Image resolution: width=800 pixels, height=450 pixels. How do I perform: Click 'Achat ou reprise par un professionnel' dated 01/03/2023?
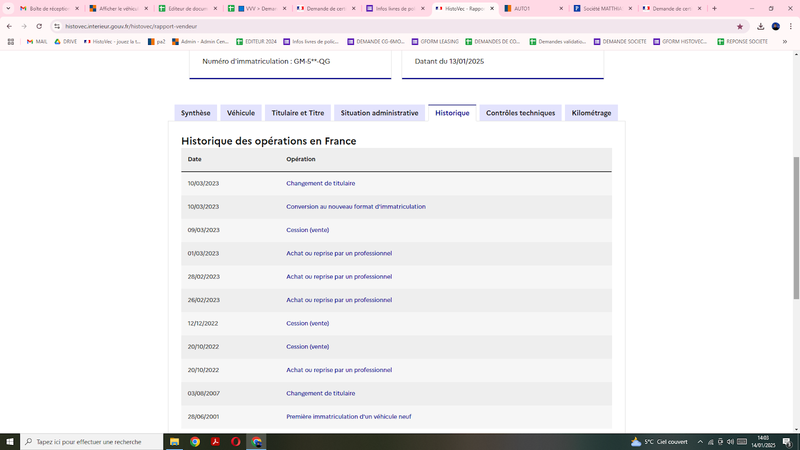point(339,253)
